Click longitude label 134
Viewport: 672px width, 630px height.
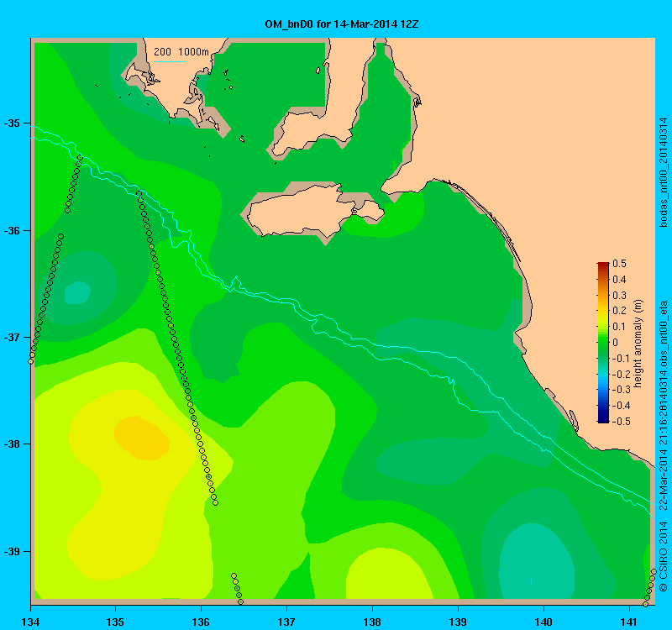[x=30, y=622]
